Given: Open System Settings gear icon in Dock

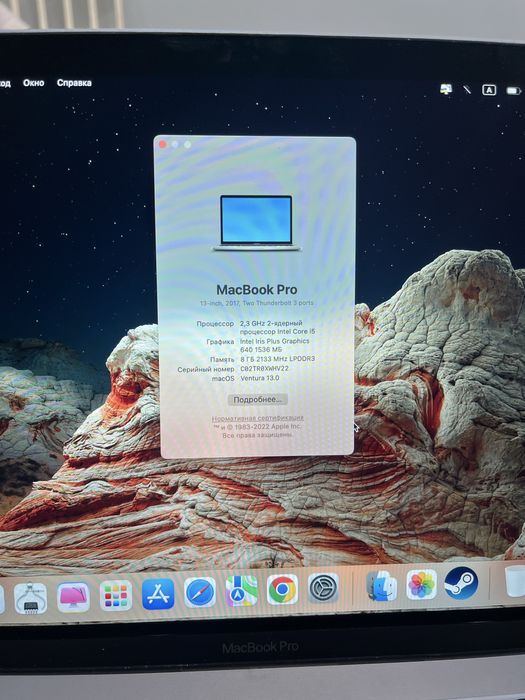Looking at the screenshot, I should click(323, 588).
